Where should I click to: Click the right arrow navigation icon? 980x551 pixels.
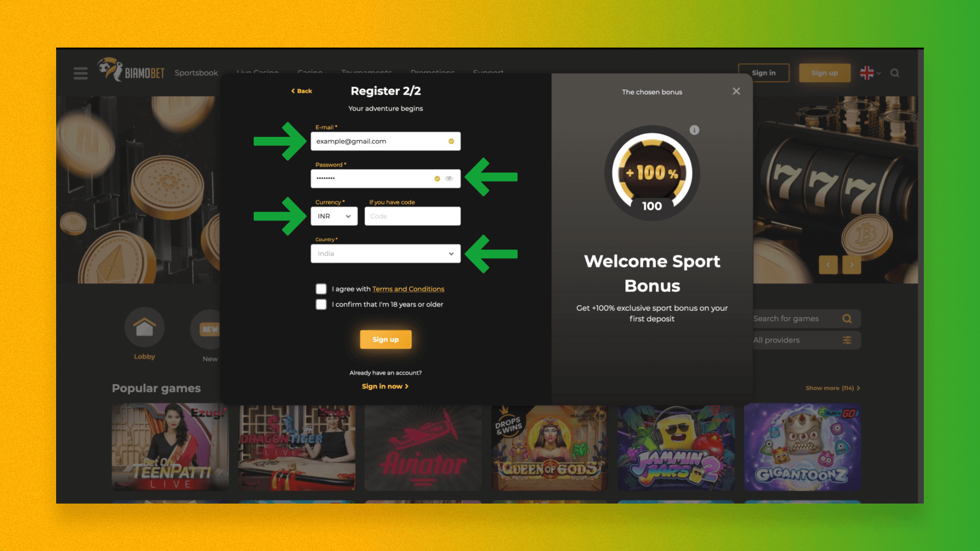click(x=852, y=264)
